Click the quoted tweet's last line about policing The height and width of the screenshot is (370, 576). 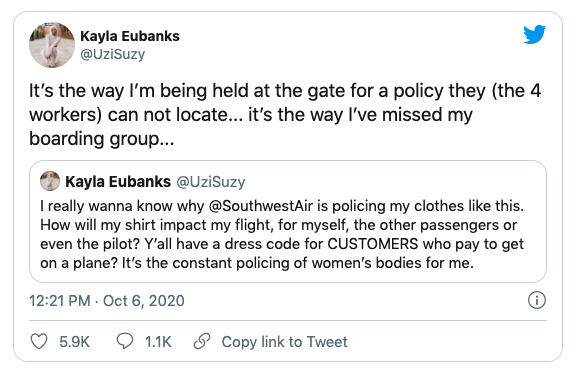point(257,263)
